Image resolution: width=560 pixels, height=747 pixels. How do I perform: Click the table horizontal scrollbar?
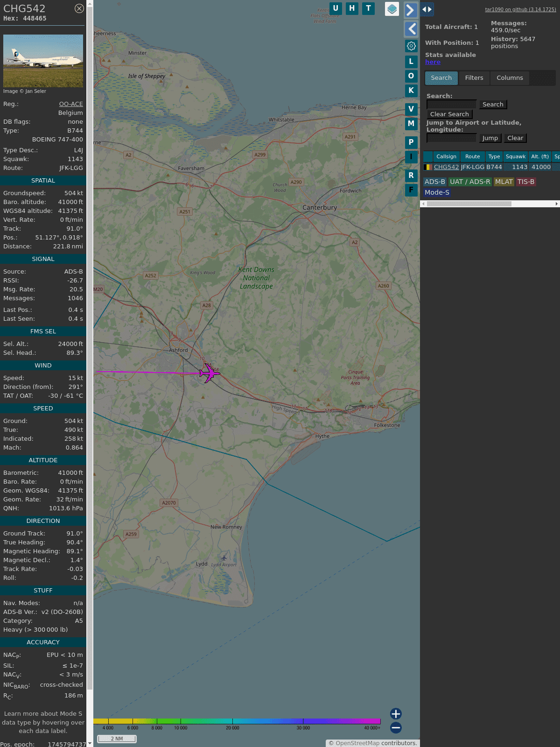(x=469, y=204)
